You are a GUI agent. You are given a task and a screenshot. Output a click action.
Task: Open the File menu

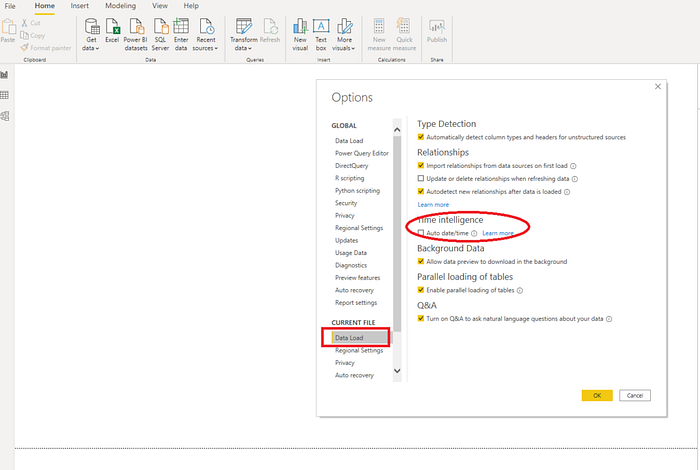click(10, 6)
